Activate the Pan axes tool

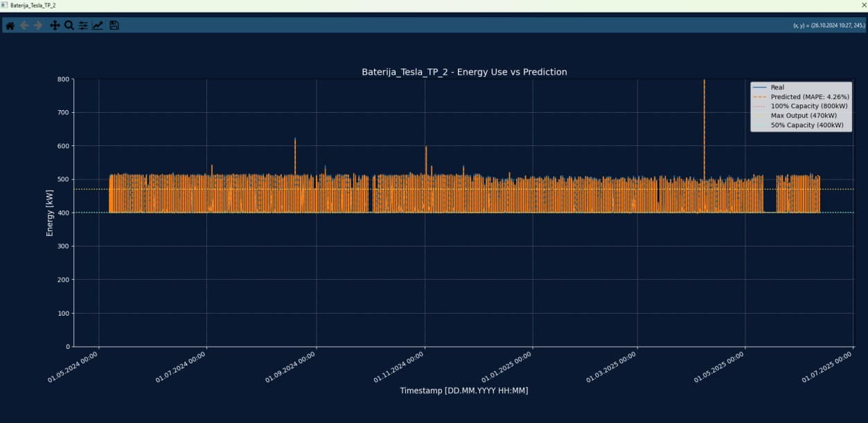pyautogui.click(x=55, y=26)
